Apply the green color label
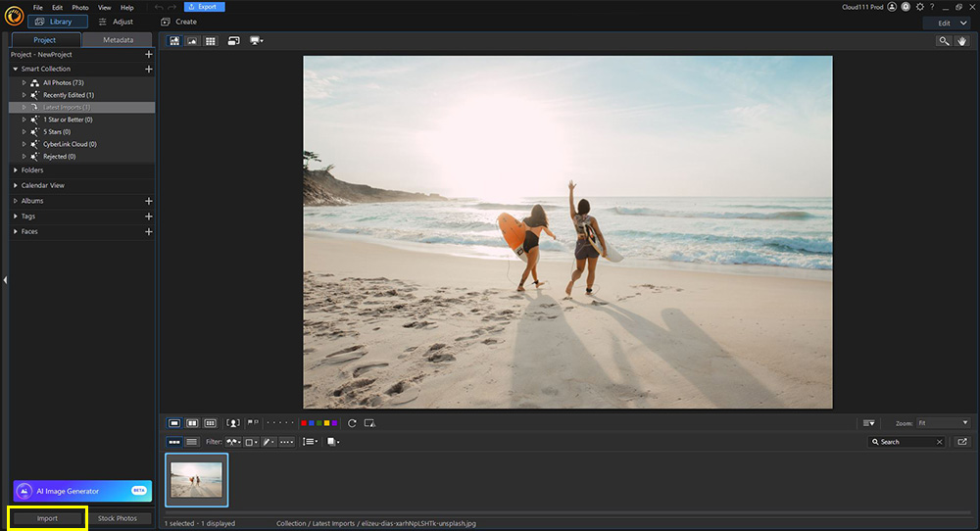The height and width of the screenshot is (531, 980). pos(318,423)
